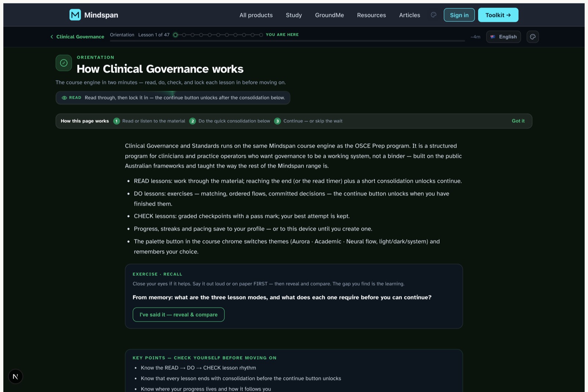Click CHECK lessons graded checkpoints bullet
588x392 pixels.
(242, 216)
